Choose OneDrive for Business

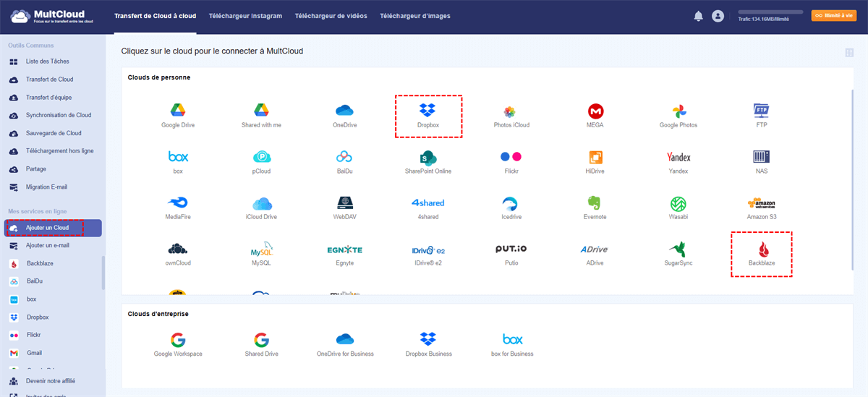pos(344,339)
